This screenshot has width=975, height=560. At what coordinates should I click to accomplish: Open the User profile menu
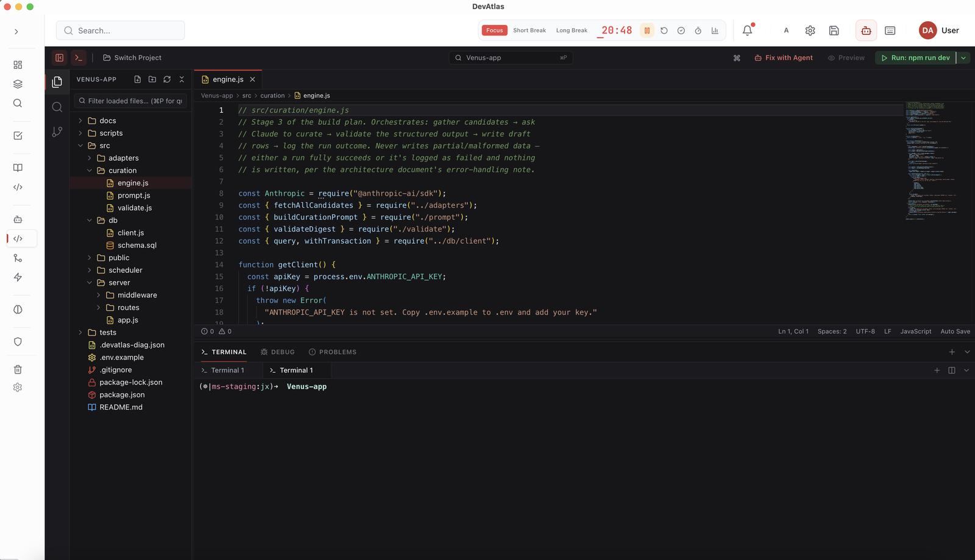pyautogui.click(x=939, y=30)
